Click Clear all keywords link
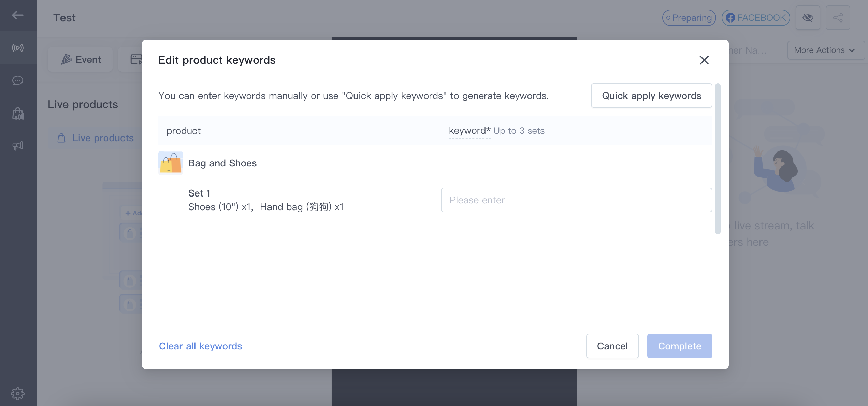 (201, 346)
